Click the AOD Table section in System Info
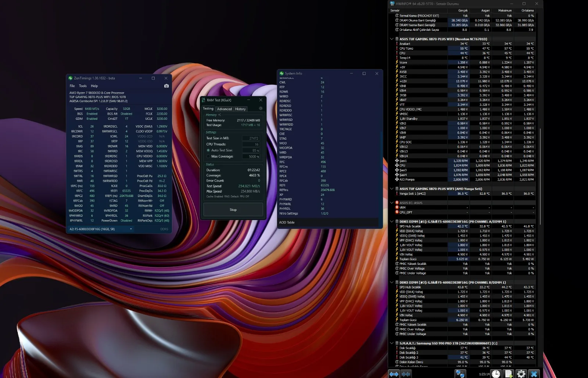 pyautogui.click(x=329, y=223)
